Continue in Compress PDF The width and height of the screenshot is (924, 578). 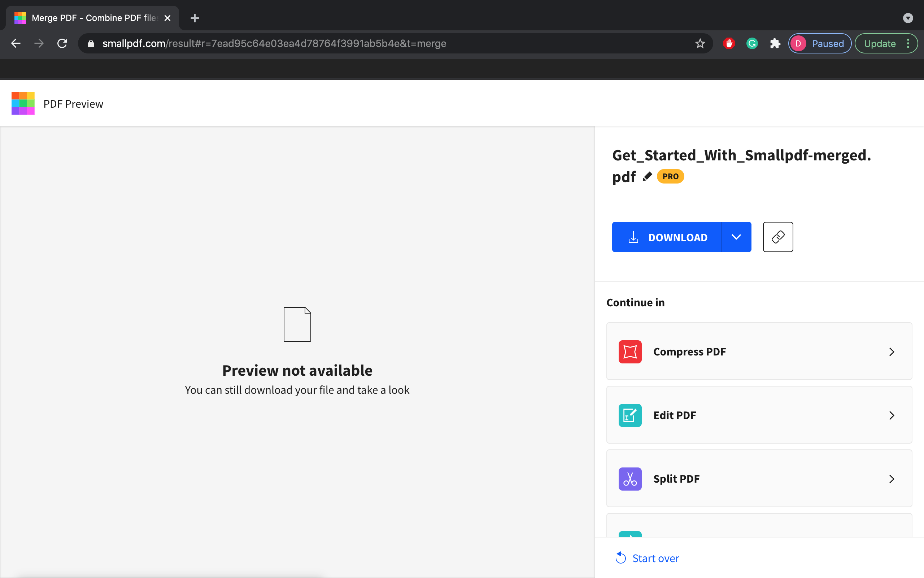[x=759, y=351]
